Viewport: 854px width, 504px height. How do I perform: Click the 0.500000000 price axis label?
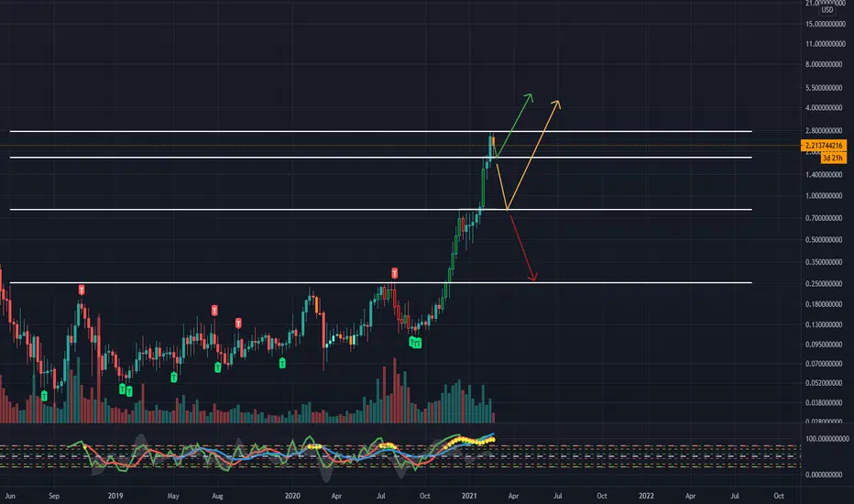click(x=826, y=240)
